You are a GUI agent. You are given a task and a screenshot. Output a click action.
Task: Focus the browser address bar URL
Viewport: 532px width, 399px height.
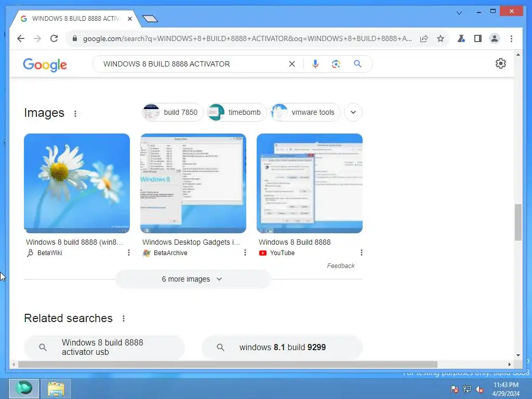[247, 38]
